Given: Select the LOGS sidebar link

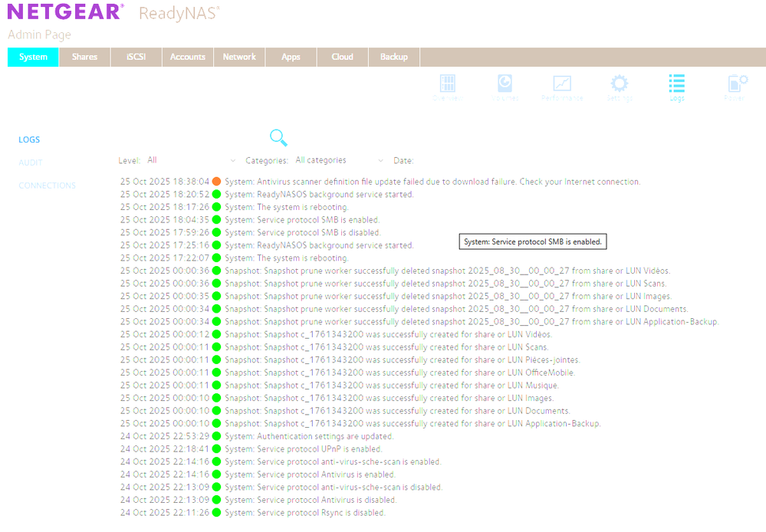Looking at the screenshot, I should (x=29, y=140).
